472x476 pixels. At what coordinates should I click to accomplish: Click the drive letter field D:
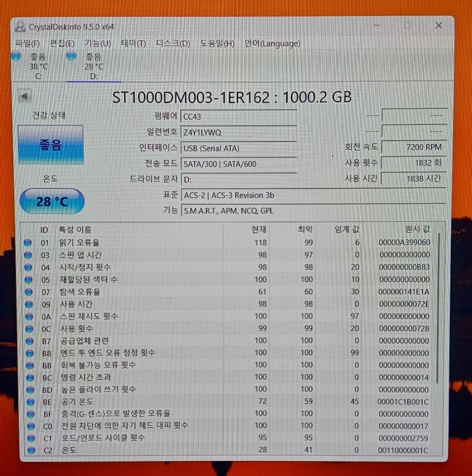click(x=239, y=180)
